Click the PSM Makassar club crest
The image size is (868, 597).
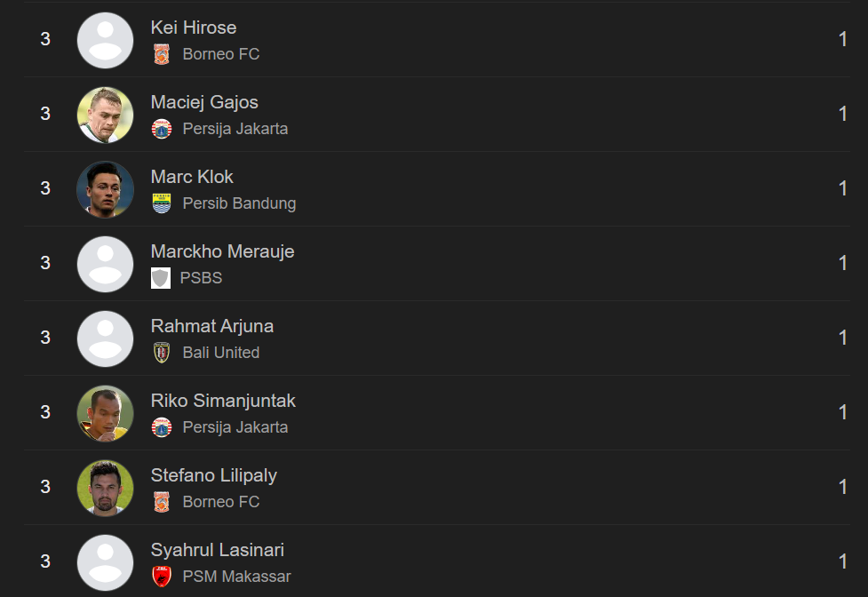tap(161, 577)
